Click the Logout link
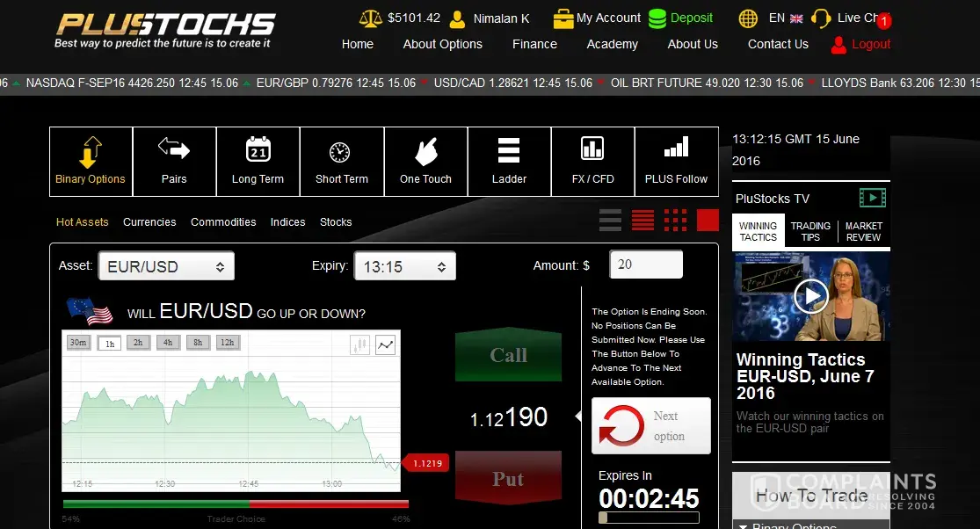980x529 pixels. click(x=871, y=44)
